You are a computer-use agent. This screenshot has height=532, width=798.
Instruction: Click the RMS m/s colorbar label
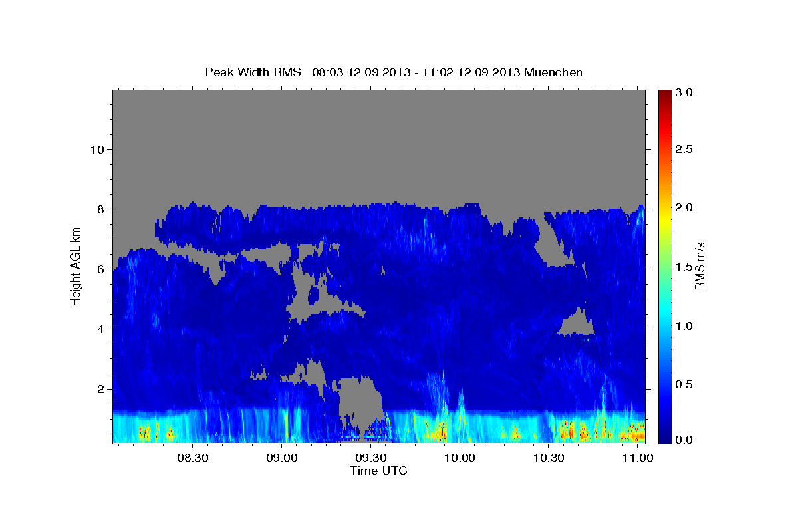[699, 267]
